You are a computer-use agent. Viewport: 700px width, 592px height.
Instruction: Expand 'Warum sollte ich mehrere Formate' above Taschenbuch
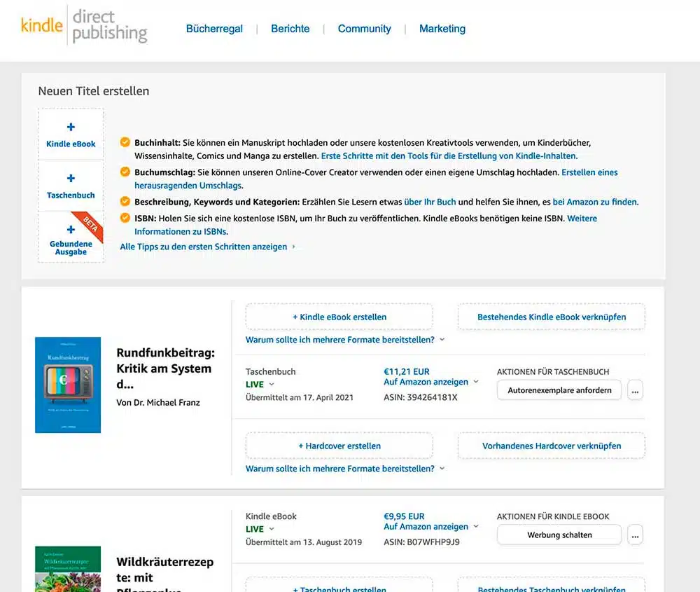[345, 340]
